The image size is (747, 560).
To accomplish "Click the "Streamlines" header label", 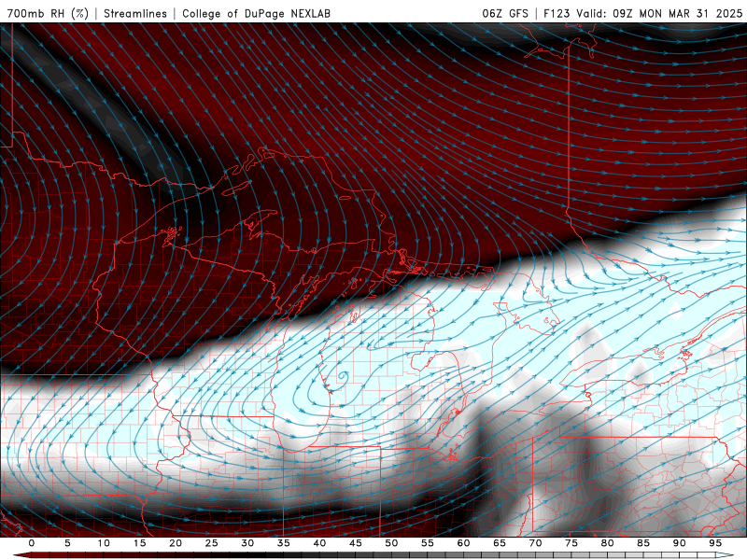I will [x=135, y=13].
